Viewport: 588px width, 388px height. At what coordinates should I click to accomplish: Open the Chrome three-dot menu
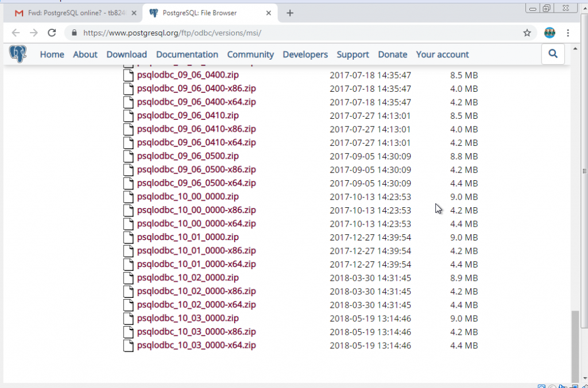pos(568,33)
